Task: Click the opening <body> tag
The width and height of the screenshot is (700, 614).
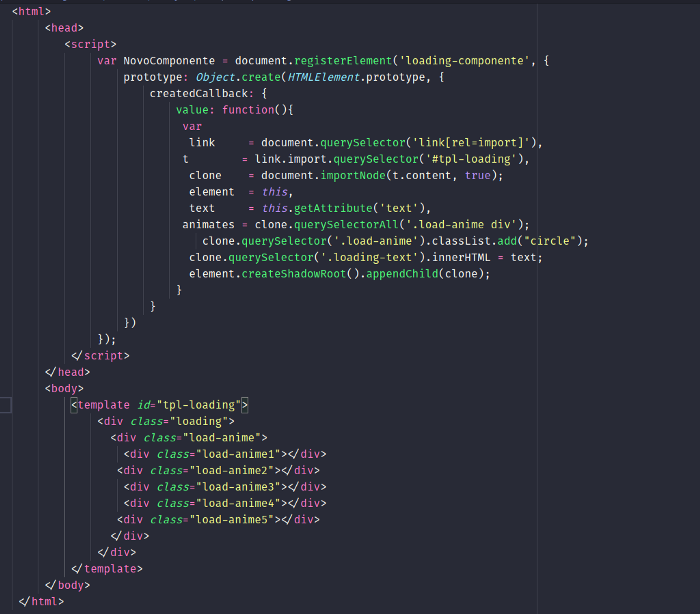Action: [64, 388]
